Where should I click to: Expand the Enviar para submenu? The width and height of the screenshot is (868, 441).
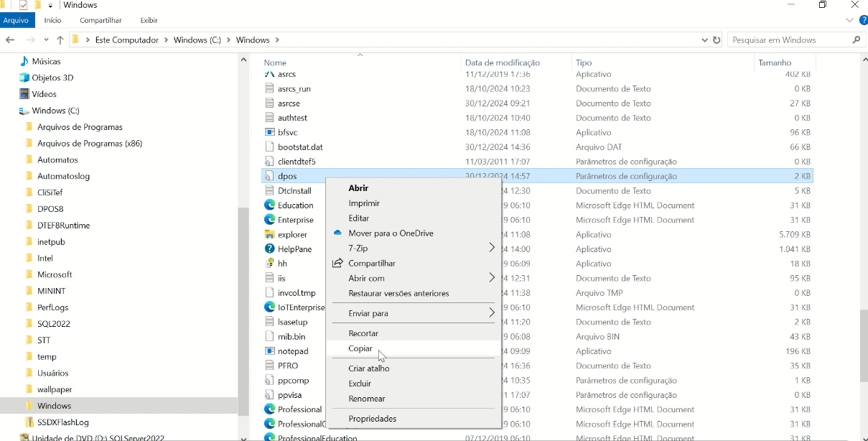click(x=414, y=314)
